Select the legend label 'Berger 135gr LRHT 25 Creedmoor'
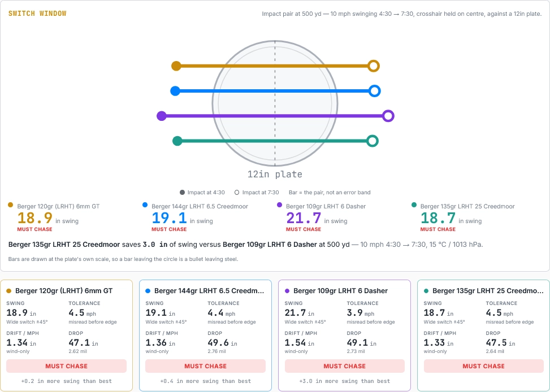Screen dimensions: 550x392 [x=467, y=207]
